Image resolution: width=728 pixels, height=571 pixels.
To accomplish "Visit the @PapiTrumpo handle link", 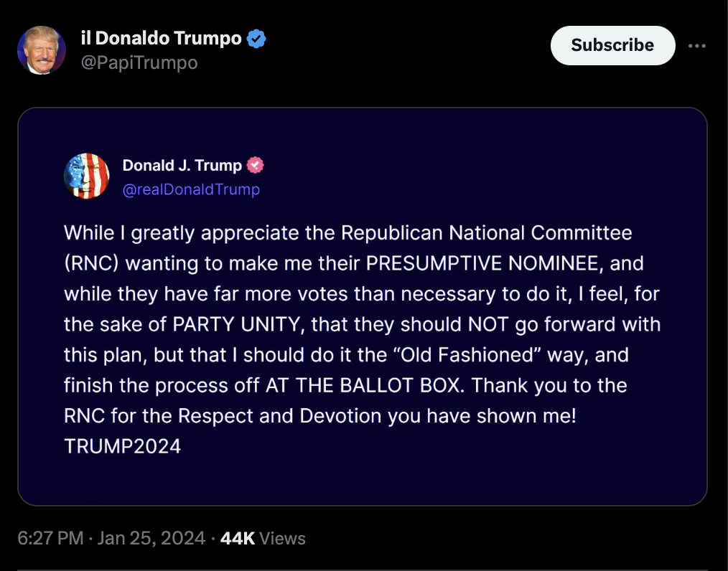I will pos(139,62).
